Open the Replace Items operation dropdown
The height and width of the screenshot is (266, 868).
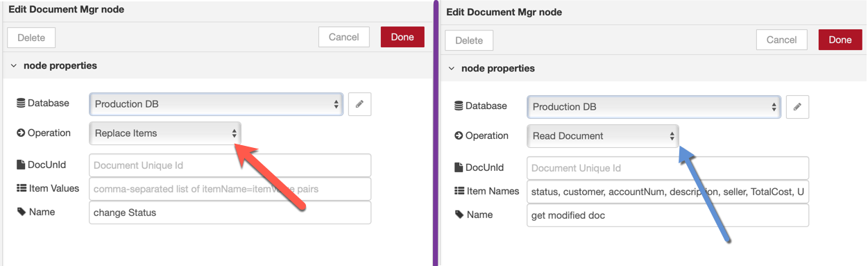point(165,133)
